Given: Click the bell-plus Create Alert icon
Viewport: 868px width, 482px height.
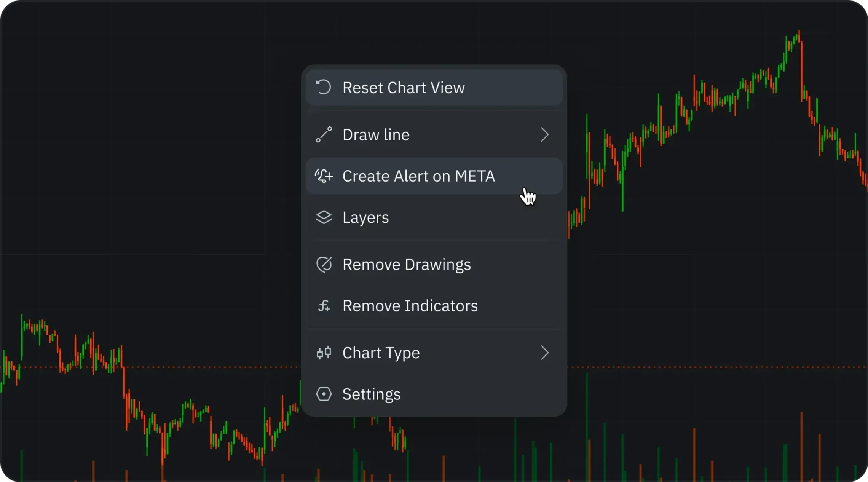Looking at the screenshot, I should pyautogui.click(x=324, y=176).
